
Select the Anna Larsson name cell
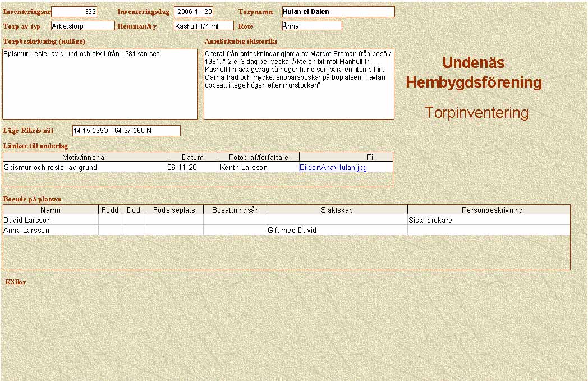pyautogui.click(x=50, y=230)
